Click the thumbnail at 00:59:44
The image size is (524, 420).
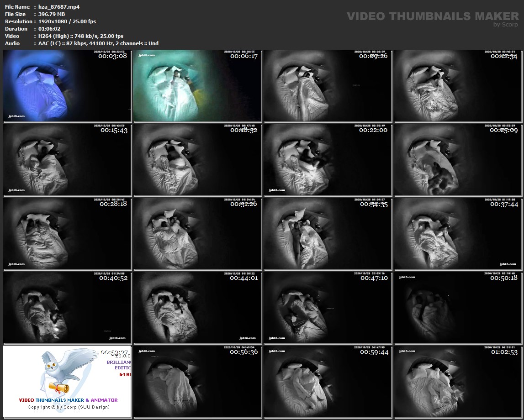(x=328, y=382)
